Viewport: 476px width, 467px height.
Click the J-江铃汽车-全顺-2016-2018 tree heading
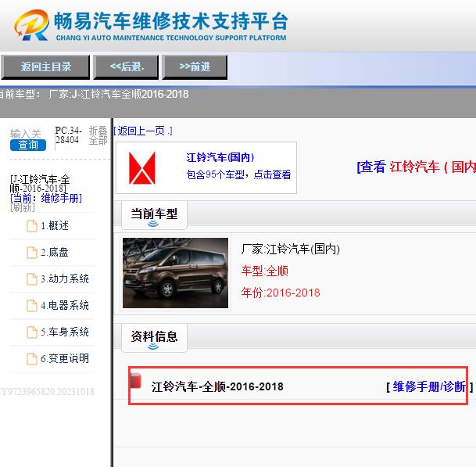(40, 184)
